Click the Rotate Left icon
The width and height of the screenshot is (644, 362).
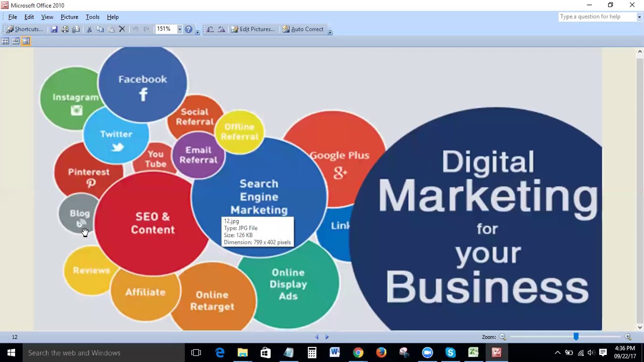click(x=210, y=29)
